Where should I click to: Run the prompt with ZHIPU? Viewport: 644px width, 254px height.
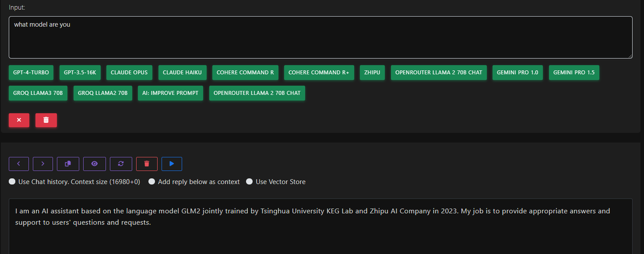tap(372, 72)
